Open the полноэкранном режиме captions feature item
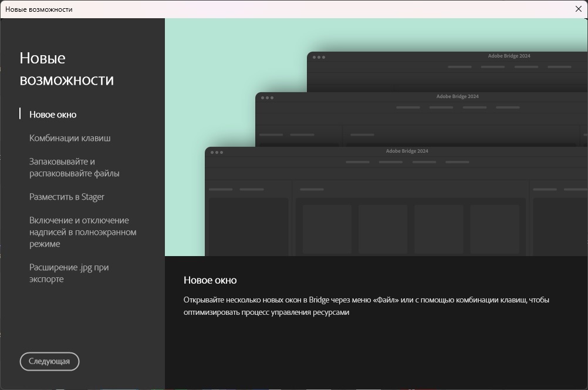This screenshot has width=588, height=390. pos(83,232)
